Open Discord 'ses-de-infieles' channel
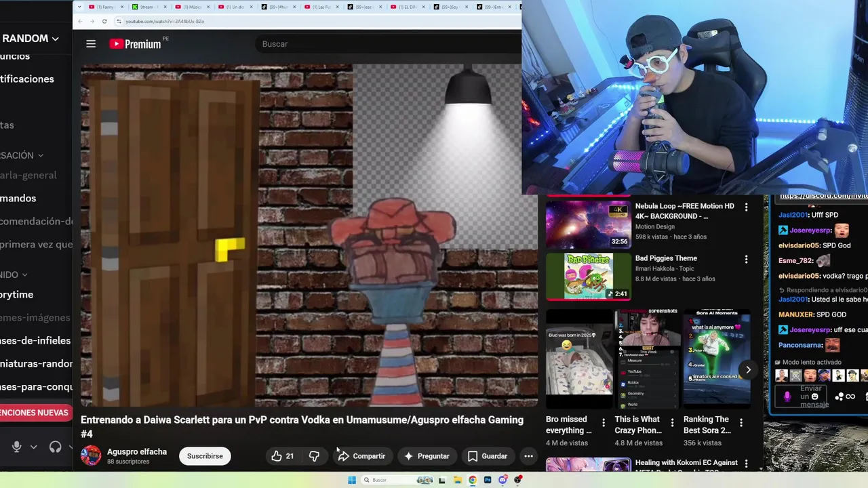 pos(36,340)
